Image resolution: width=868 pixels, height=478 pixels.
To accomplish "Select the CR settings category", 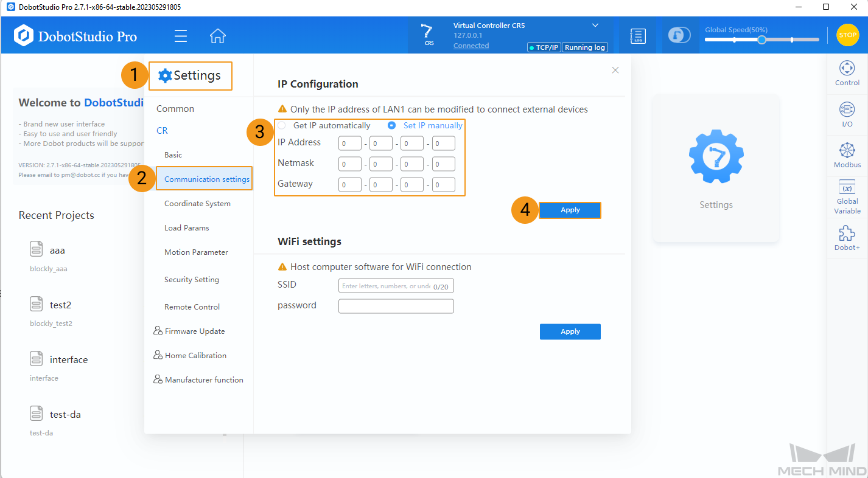I will (162, 131).
